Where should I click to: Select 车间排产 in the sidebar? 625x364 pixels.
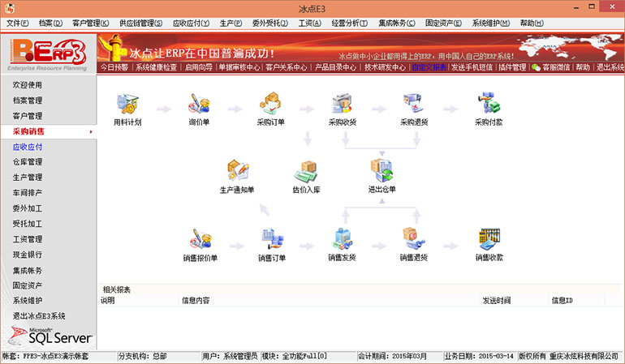27,193
